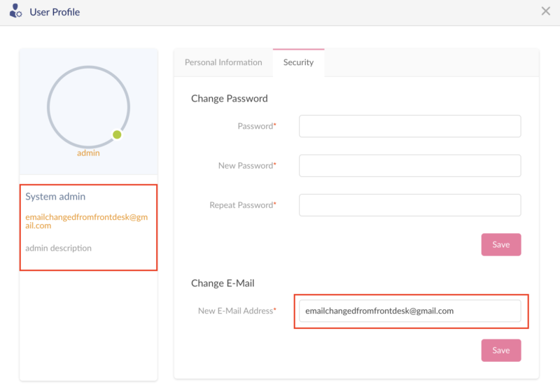Switch to the Personal Information tab
Screen dimensions: 560x392
223,62
